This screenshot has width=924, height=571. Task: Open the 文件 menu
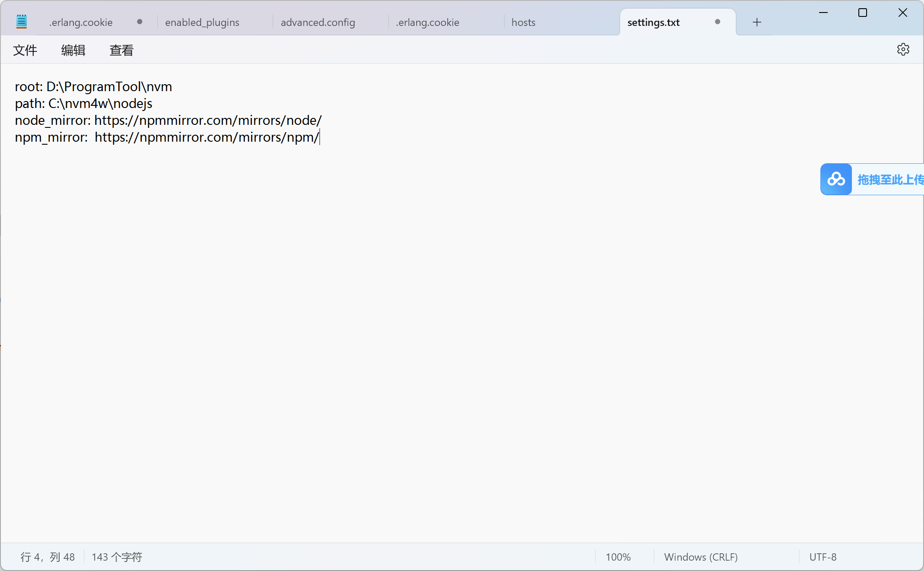coord(25,51)
